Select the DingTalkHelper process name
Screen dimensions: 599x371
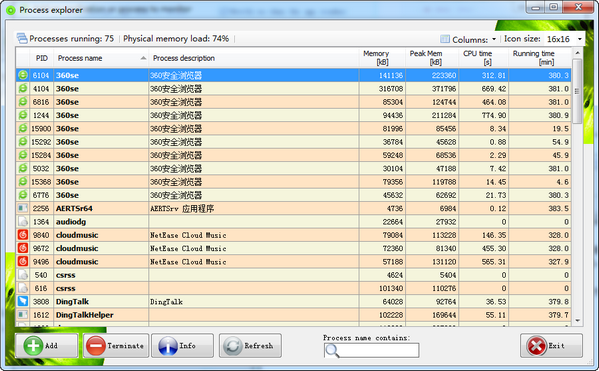[x=85, y=315]
